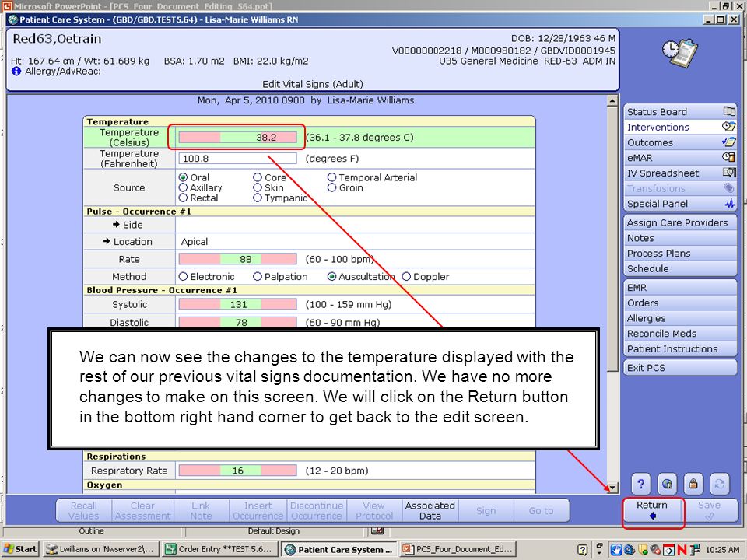The width and height of the screenshot is (747, 560).
Task: Click the Windows Start button
Action: (x=20, y=549)
